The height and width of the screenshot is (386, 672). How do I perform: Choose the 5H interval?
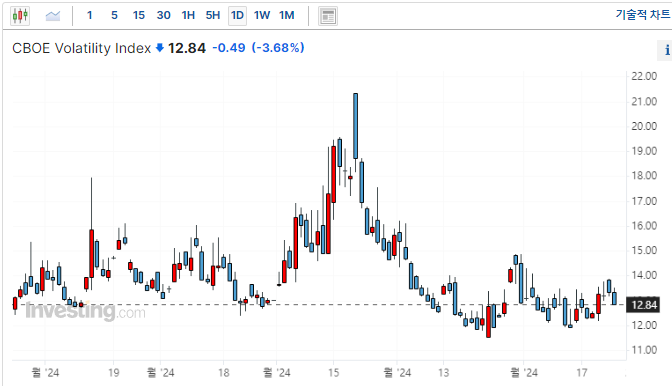pyautogui.click(x=213, y=15)
